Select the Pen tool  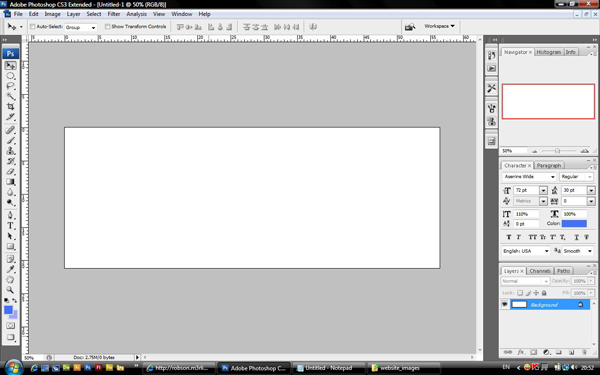tap(11, 215)
